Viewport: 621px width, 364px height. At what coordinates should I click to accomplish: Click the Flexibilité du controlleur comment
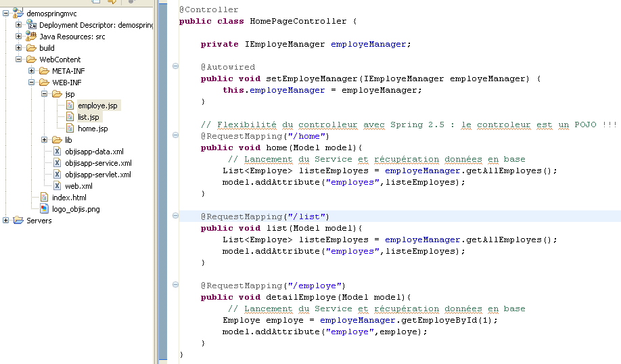click(x=409, y=124)
